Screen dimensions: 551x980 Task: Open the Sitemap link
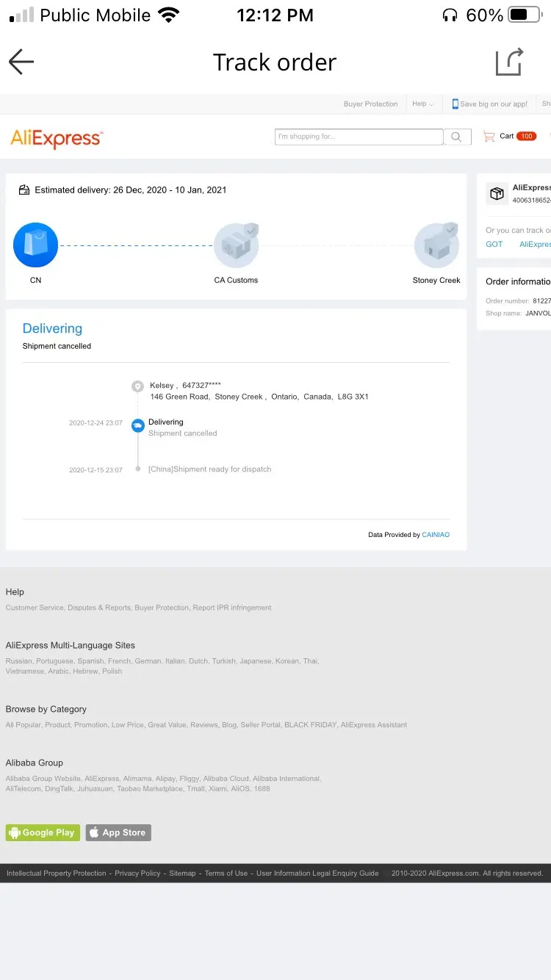pyautogui.click(x=182, y=873)
